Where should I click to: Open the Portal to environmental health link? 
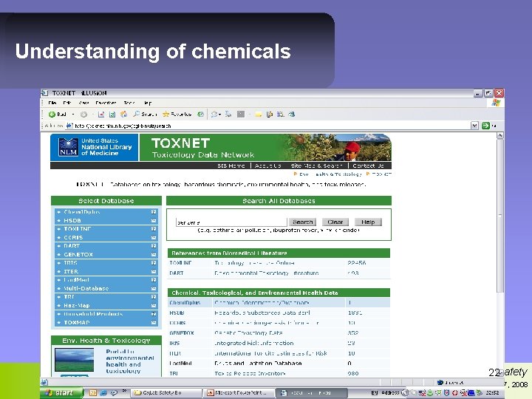130,361
